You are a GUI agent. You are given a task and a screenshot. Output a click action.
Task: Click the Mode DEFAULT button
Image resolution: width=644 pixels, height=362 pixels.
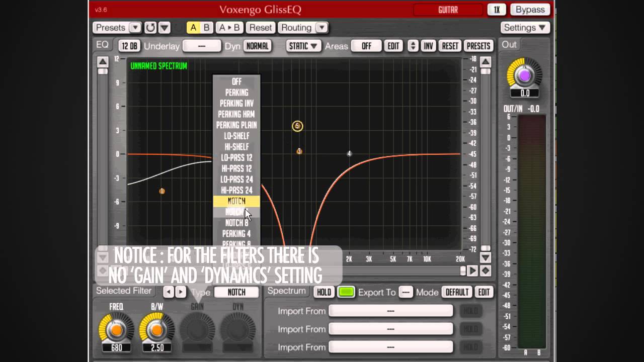(457, 292)
